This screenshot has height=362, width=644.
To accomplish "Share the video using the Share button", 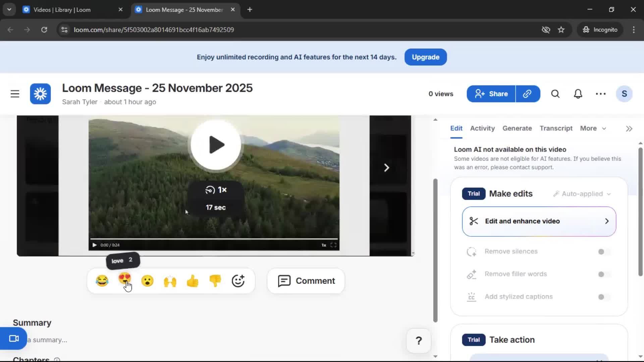I will click(491, 94).
